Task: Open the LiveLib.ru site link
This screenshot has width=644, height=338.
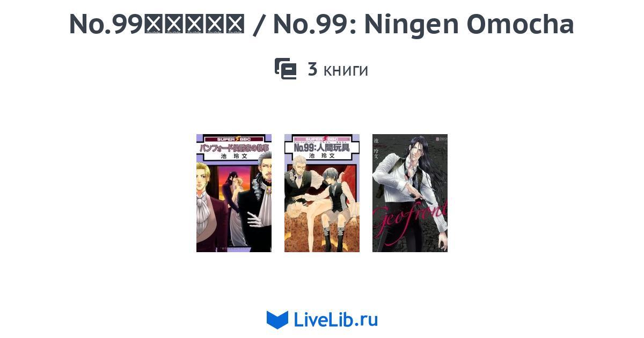Action: tap(322, 320)
